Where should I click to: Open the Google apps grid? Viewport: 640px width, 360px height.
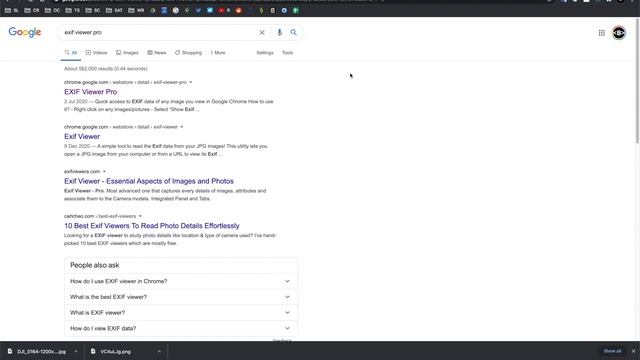(602, 33)
